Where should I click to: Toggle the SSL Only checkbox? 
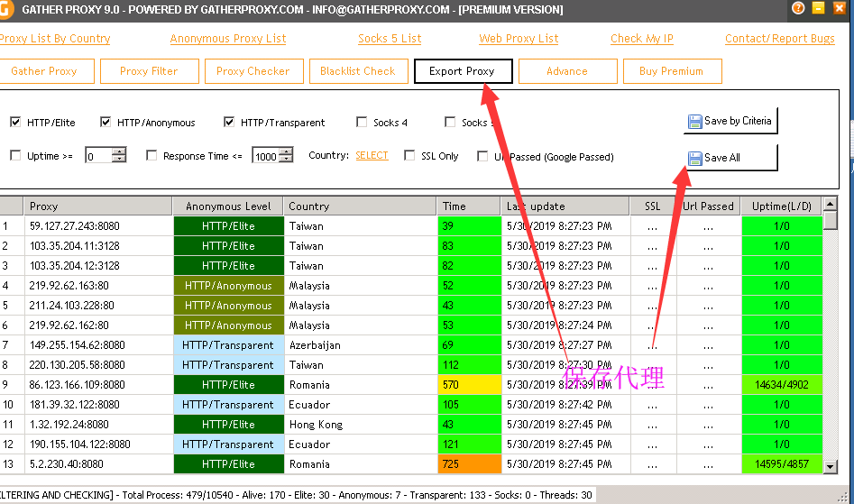point(409,156)
